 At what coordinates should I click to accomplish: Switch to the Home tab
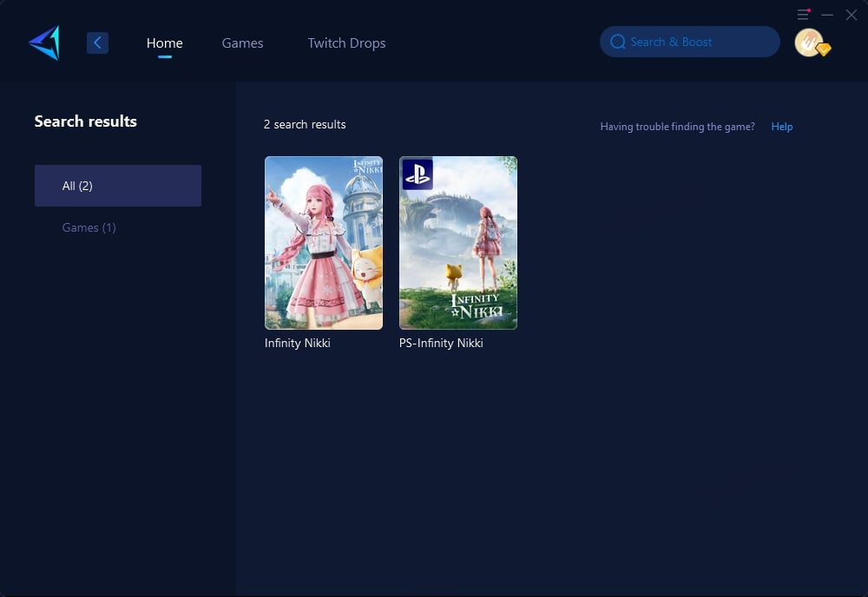tap(164, 43)
